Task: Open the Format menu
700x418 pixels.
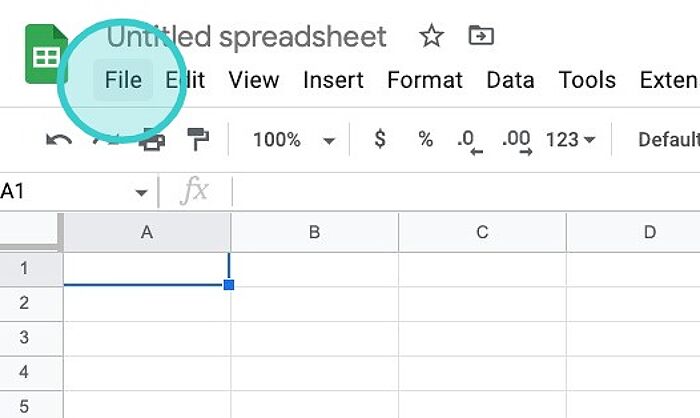Action: pyautogui.click(x=425, y=80)
